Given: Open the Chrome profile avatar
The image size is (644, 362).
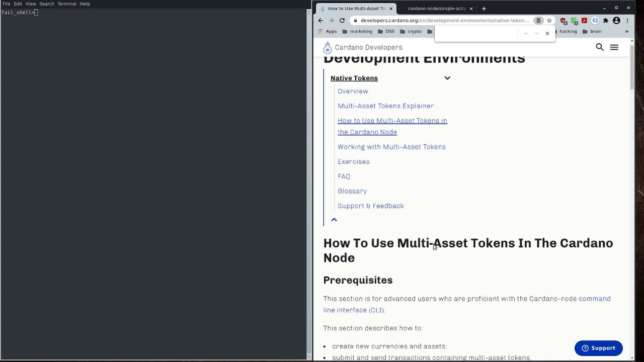Looking at the screenshot, I should (616, 21).
